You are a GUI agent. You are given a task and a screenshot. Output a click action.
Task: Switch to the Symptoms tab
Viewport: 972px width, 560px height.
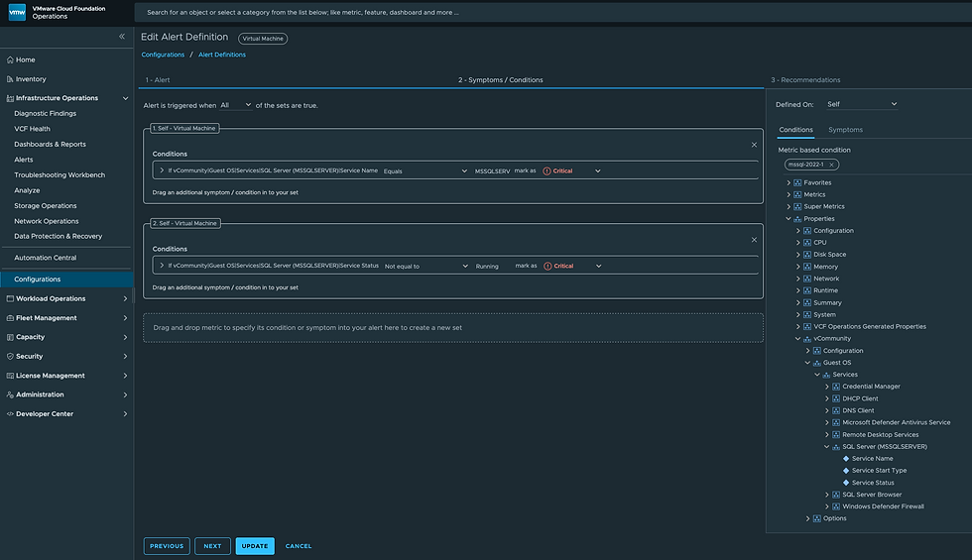click(x=845, y=130)
